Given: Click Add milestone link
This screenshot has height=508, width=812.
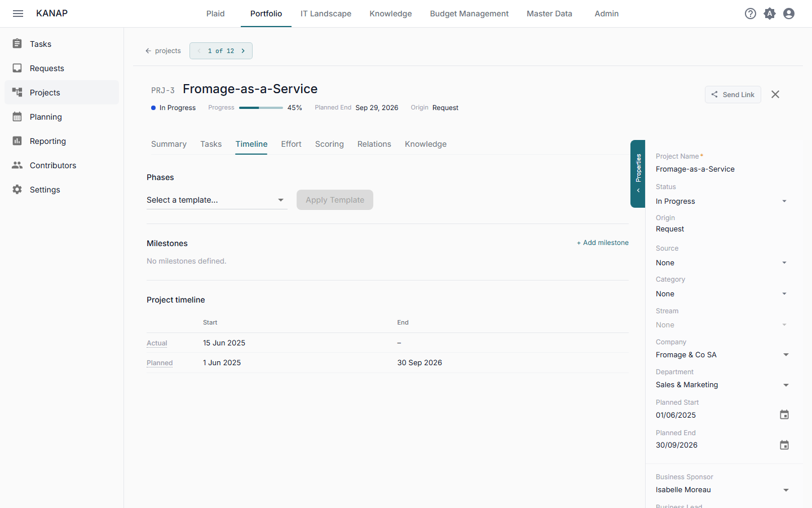Looking at the screenshot, I should [x=603, y=243].
